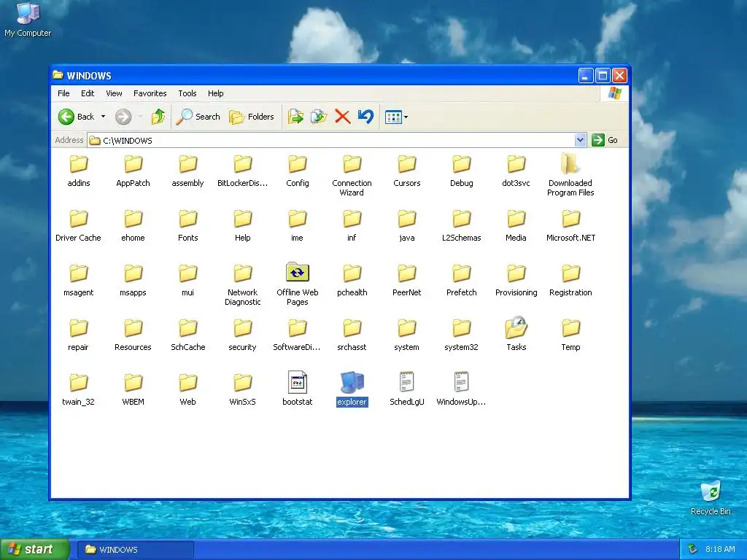The height and width of the screenshot is (560, 747).
Task: Click the Start button
Action: pos(34,549)
